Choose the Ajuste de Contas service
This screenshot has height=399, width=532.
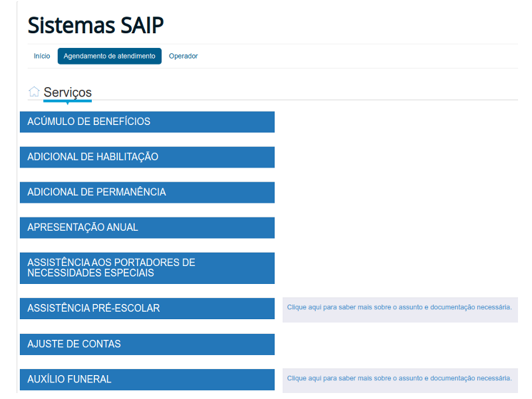pyautogui.click(x=147, y=344)
